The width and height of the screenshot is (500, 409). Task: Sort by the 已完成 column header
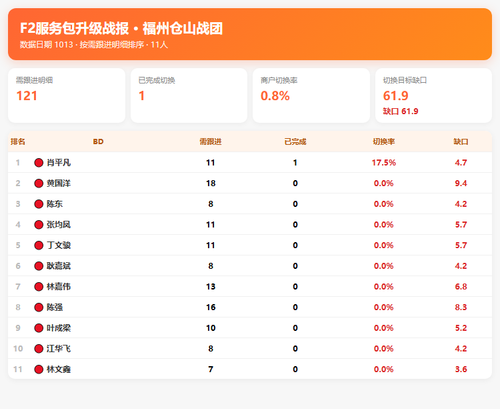(295, 142)
